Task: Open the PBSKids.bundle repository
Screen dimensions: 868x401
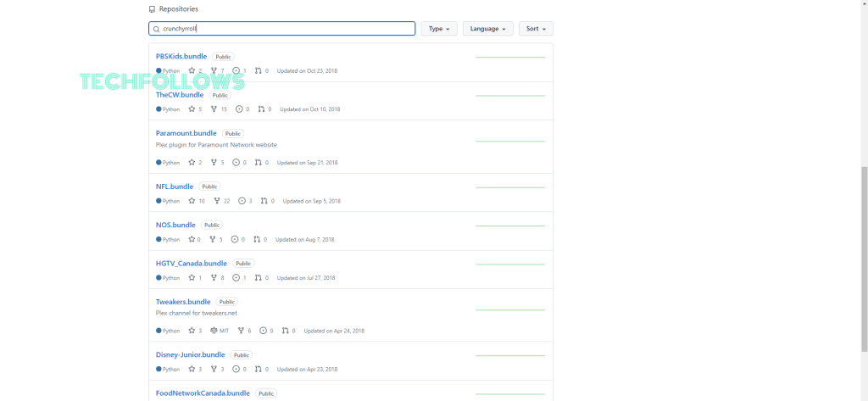Action: click(x=181, y=57)
